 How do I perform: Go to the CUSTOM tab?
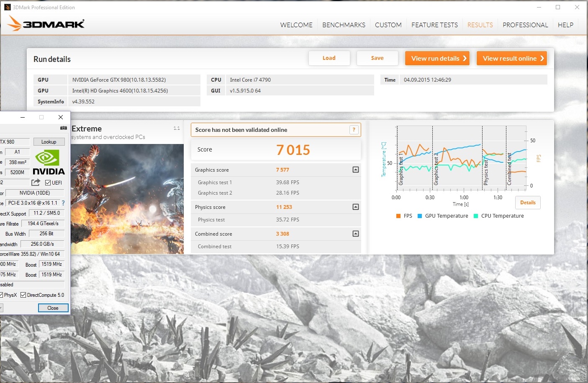coord(388,25)
